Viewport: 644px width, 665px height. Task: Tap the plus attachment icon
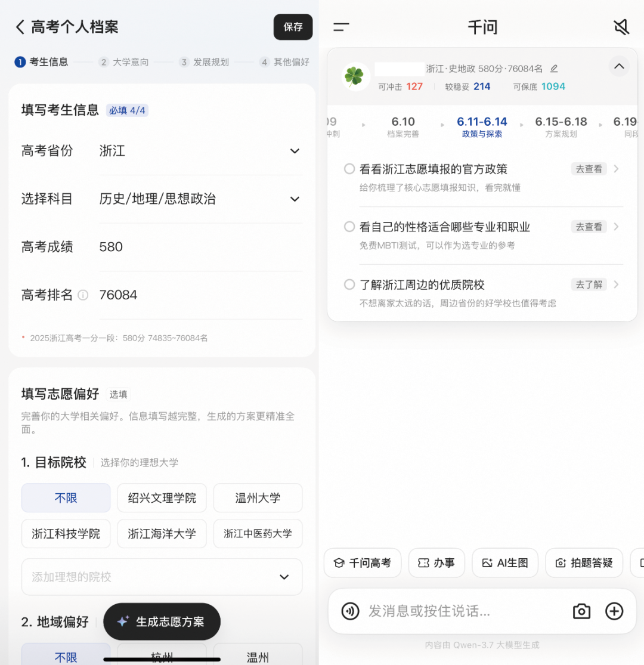(614, 611)
